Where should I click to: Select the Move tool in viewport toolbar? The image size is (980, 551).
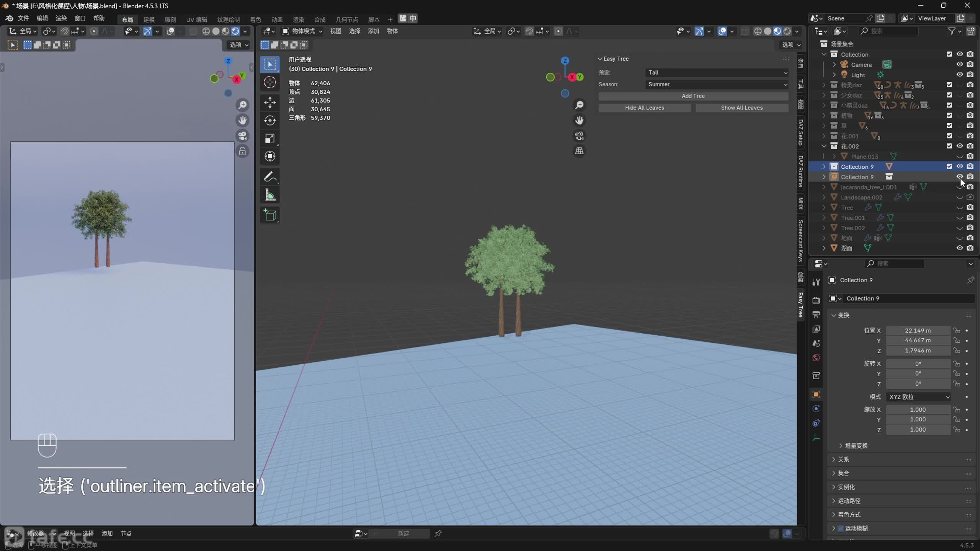[270, 102]
